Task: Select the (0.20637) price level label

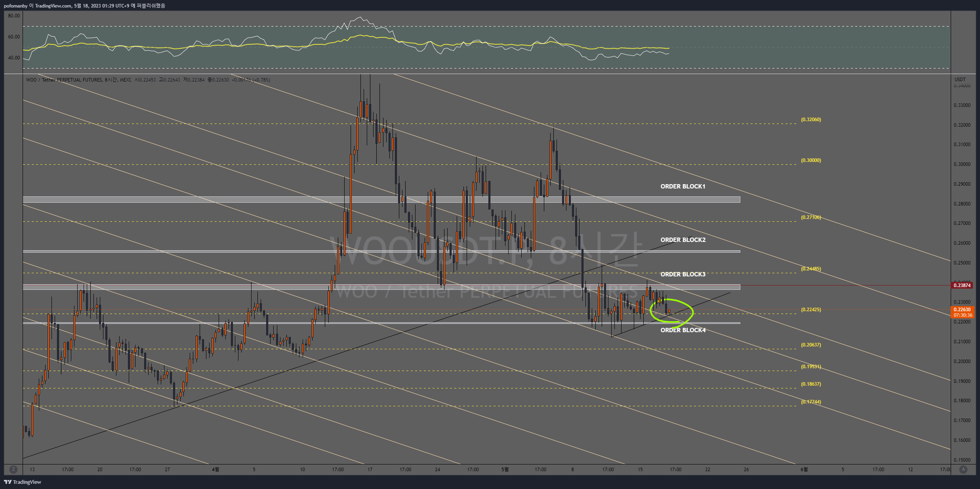Action: pyautogui.click(x=811, y=345)
